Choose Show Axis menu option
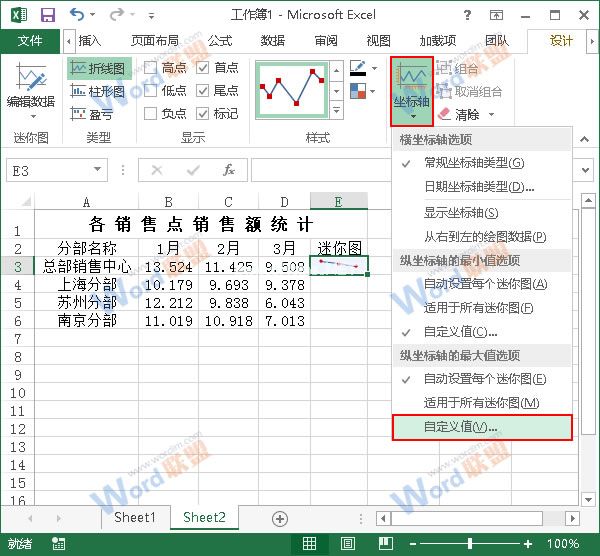The height and width of the screenshot is (556, 600). click(x=482, y=212)
